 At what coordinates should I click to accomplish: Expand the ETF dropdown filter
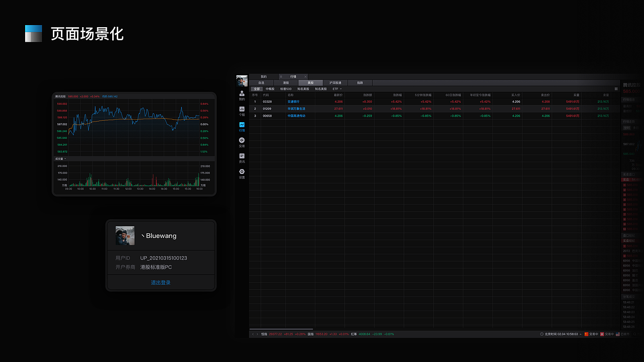(337, 89)
